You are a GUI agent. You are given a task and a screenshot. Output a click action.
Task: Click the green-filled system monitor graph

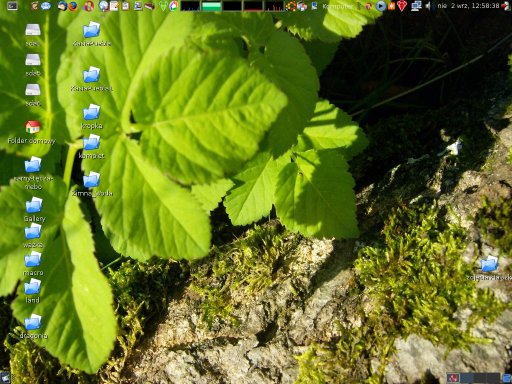tap(212, 6)
